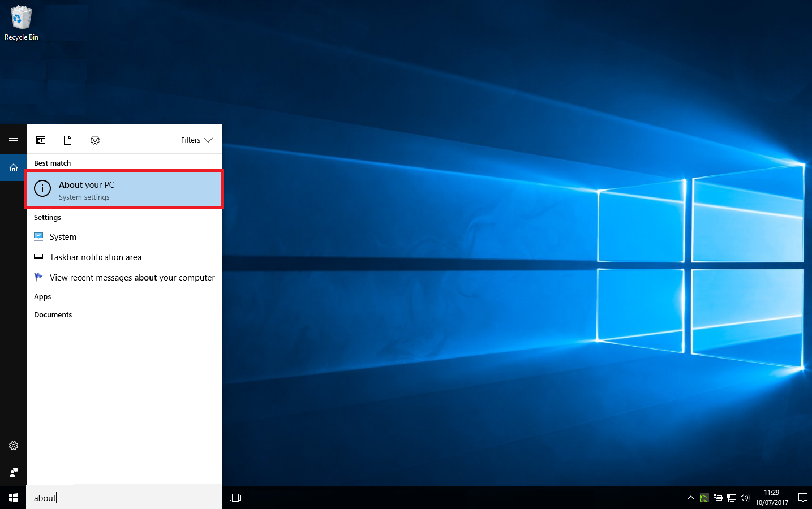This screenshot has height=509, width=812.
Task: Open the Action Center notifications icon
Action: 802,498
